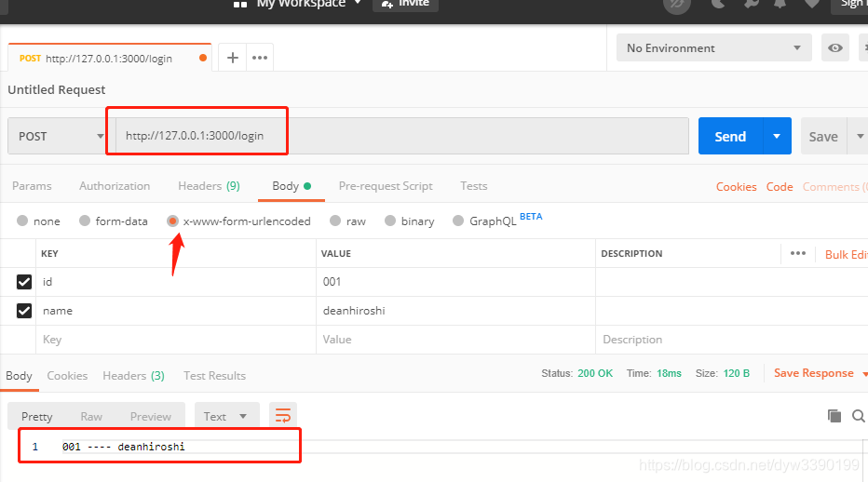
Task: Switch response view to Raw
Action: (91, 416)
